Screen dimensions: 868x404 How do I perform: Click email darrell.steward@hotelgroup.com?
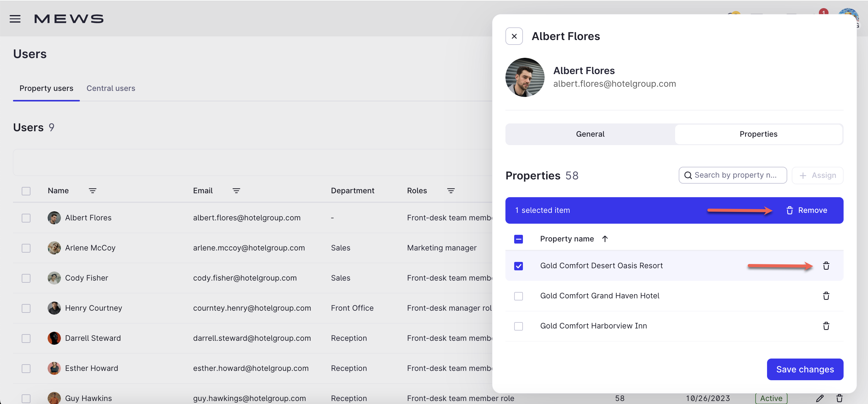(252, 338)
